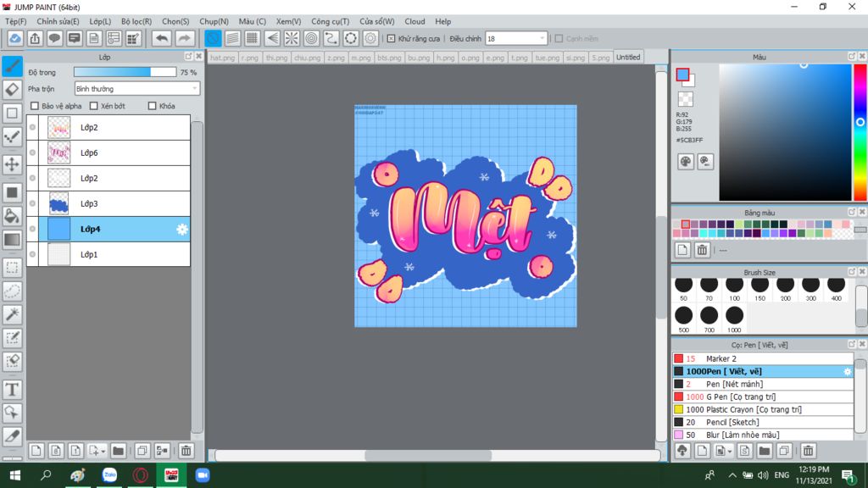The height and width of the screenshot is (488, 868).
Task: Delete brush with trash icon in brush panel
Action: click(808, 451)
